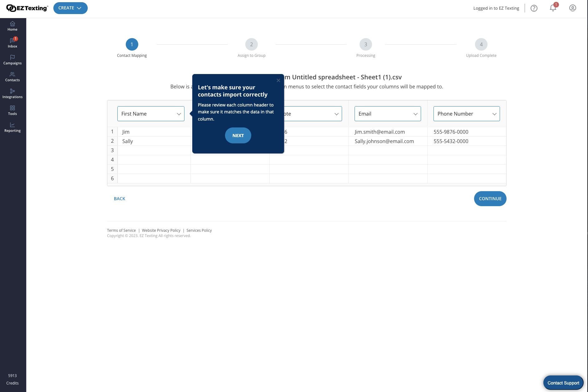The height and width of the screenshot is (392, 588).
Task: Open the partially hidden Note column dropdown
Action: pyautogui.click(x=313, y=114)
